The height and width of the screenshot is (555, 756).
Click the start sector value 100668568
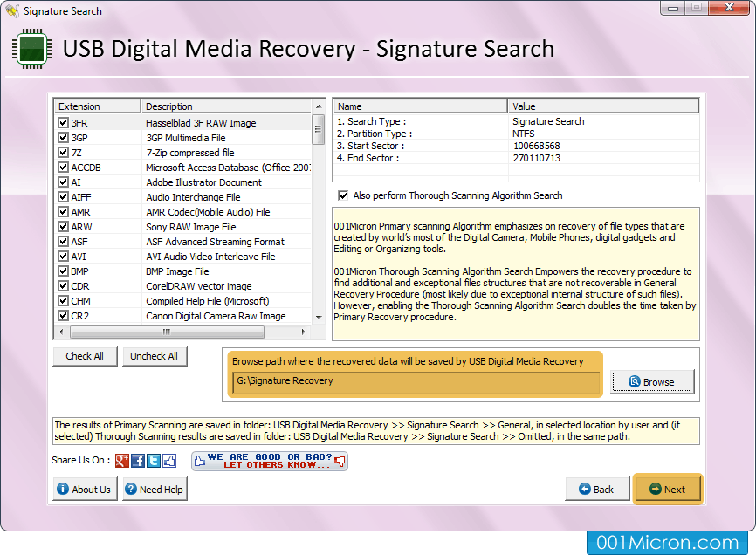tap(537, 146)
